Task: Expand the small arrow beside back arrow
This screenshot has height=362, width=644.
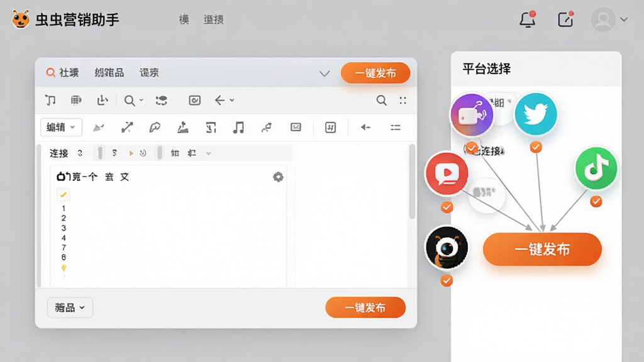Action: pyautogui.click(x=231, y=100)
